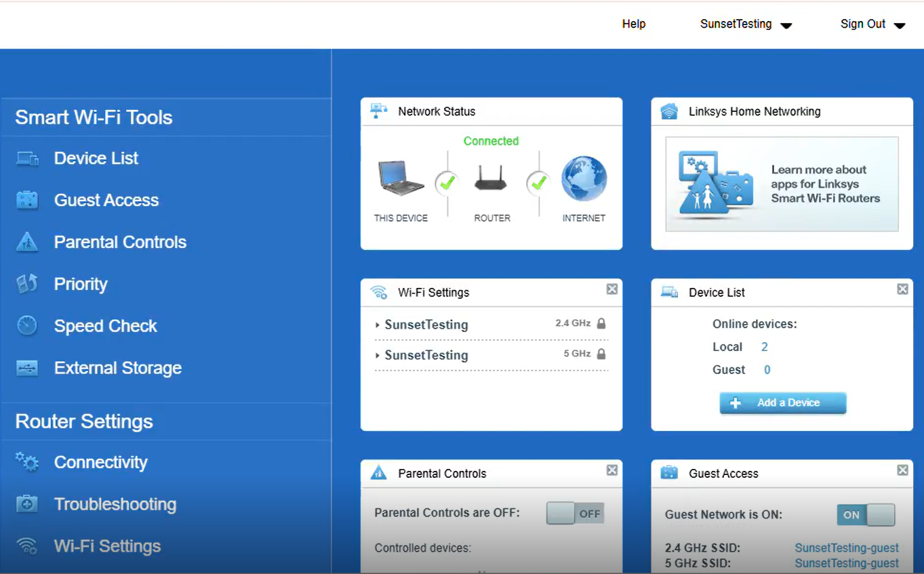Click the Router Settings heading
The width and height of the screenshot is (924, 574).
(84, 422)
